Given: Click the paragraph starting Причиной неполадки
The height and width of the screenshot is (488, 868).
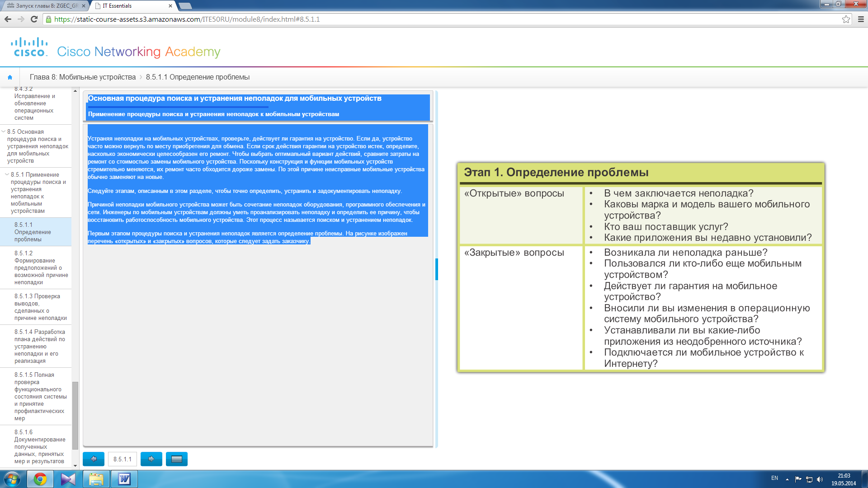Looking at the screenshot, I should [256, 212].
